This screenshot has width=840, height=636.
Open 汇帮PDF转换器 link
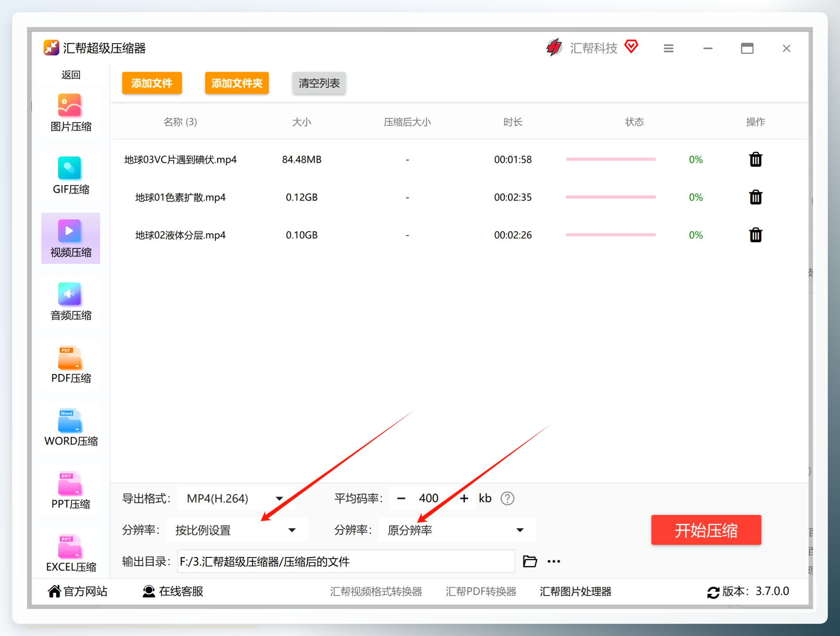point(481,591)
